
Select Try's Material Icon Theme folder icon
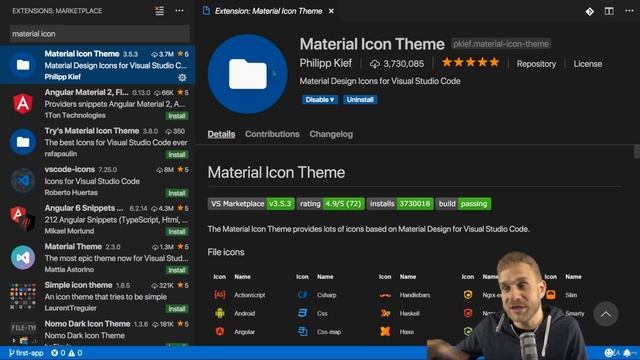pyautogui.click(x=23, y=142)
